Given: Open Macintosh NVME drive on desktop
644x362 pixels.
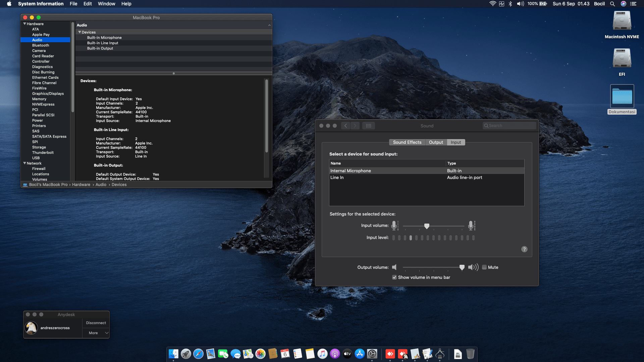Looking at the screenshot, I should click(622, 25).
